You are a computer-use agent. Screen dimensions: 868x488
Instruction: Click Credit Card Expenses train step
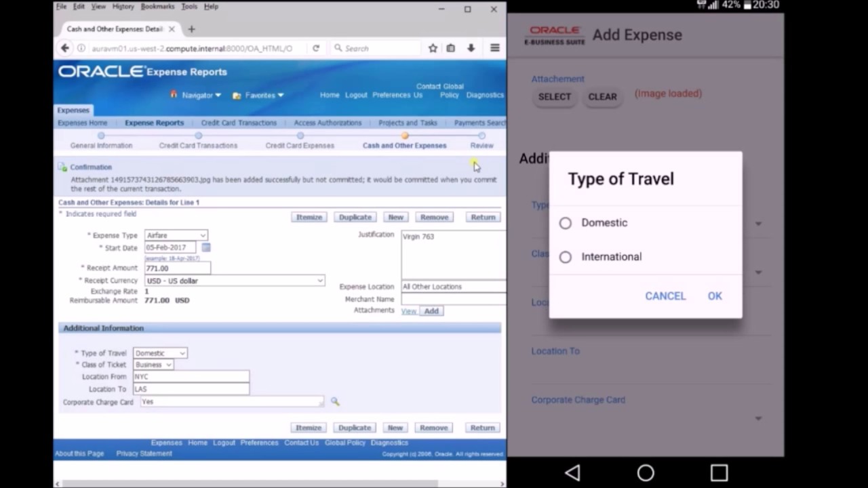pyautogui.click(x=300, y=146)
